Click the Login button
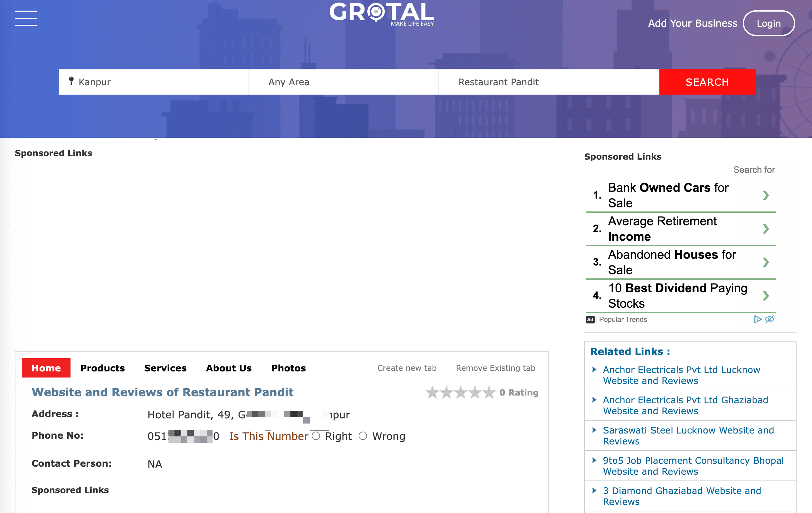The width and height of the screenshot is (812, 513). point(769,23)
